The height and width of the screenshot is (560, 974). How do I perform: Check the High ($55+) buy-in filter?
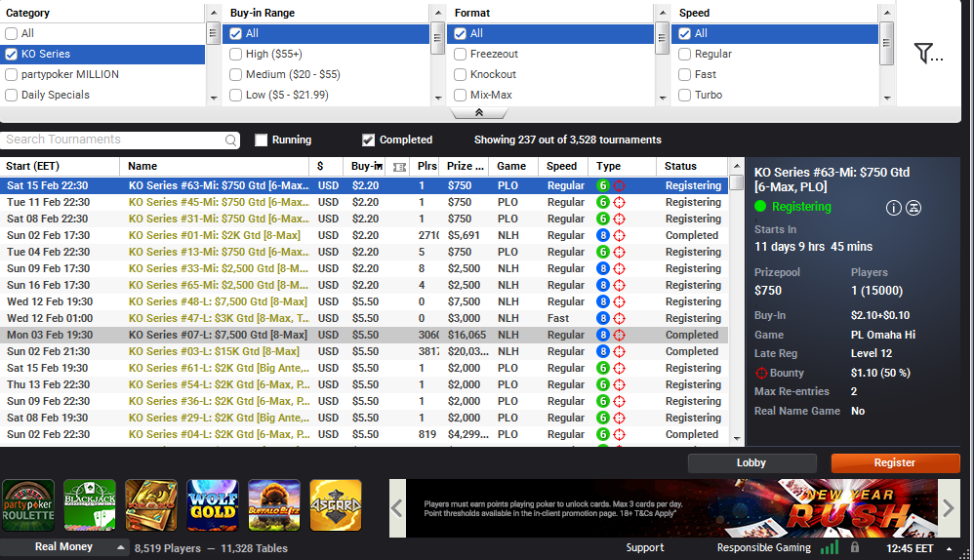(235, 54)
